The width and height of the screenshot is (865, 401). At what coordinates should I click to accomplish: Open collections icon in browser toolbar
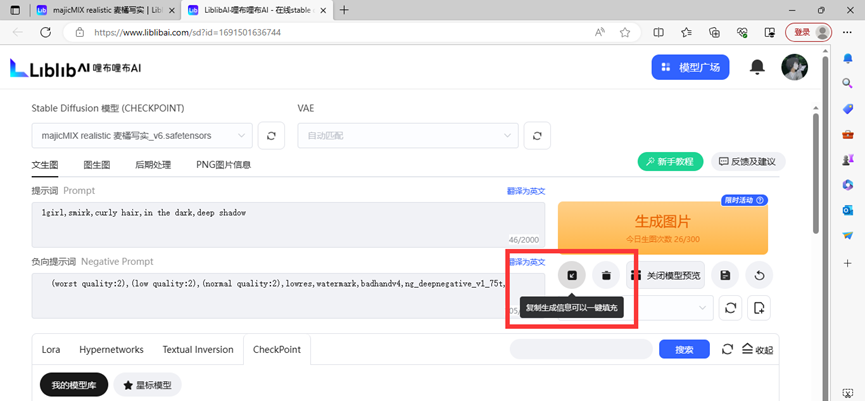click(x=714, y=33)
